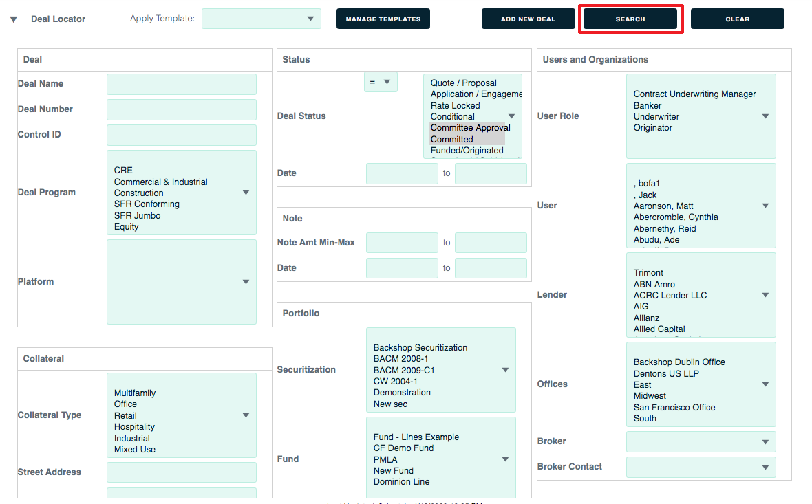
Task: Select Equity deal program
Action: point(127,227)
